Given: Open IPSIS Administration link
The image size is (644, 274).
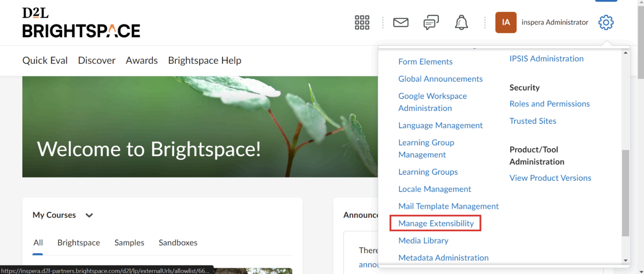Looking at the screenshot, I should pyautogui.click(x=546, y=59).
